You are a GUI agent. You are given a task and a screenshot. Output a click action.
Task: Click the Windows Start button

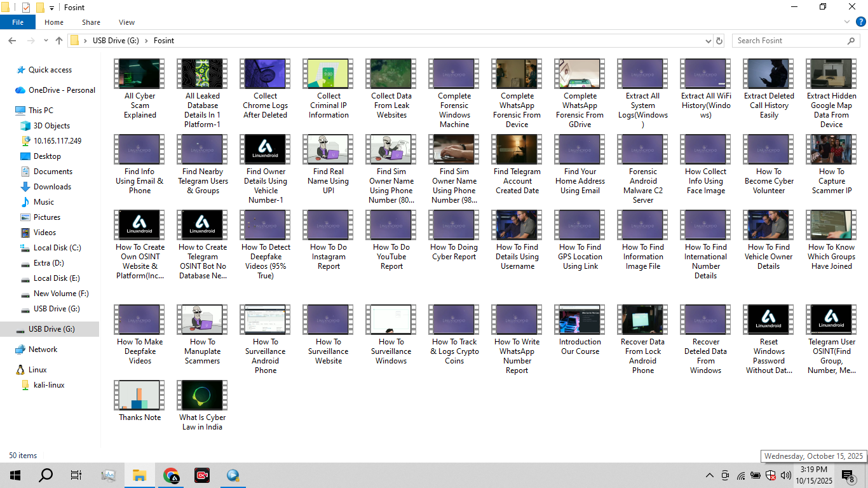pyautogui.click(x=15, y=475)
